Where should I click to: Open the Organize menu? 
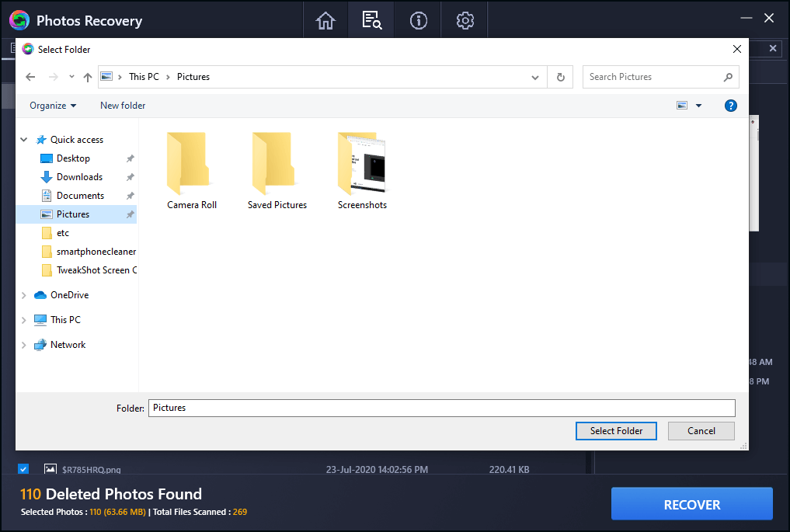tap(53, 106)
